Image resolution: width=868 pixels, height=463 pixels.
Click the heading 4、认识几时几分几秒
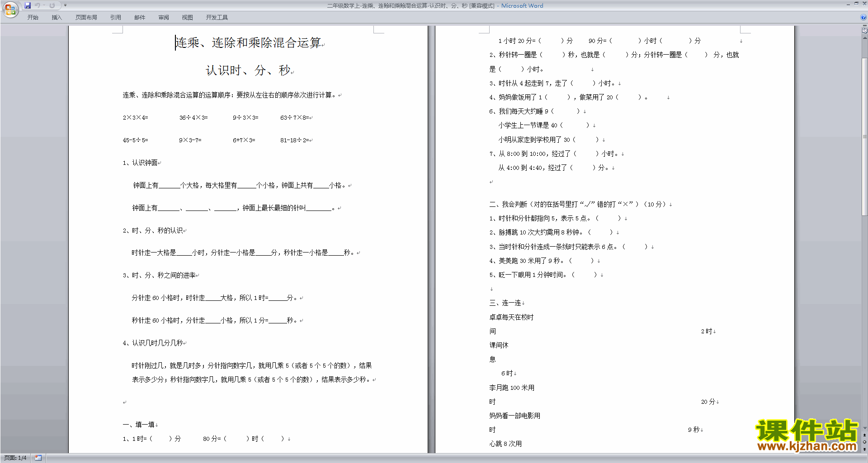(x=153, y=343)
